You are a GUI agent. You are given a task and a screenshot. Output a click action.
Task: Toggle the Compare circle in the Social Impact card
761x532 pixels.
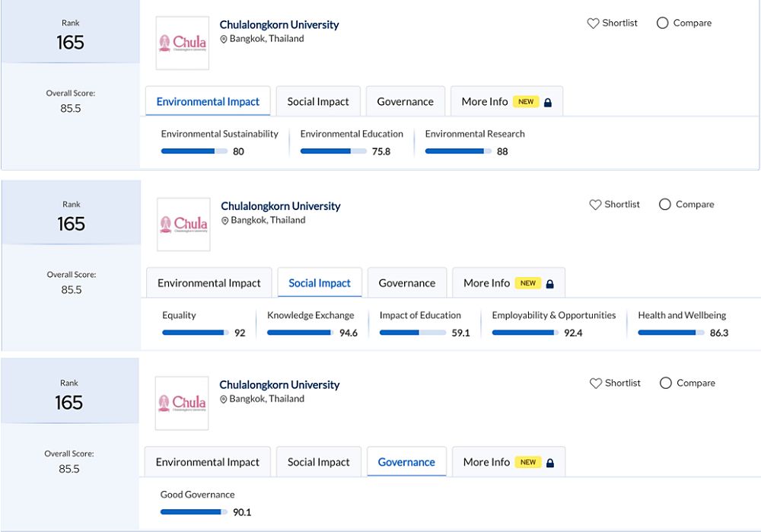(665, 205)
